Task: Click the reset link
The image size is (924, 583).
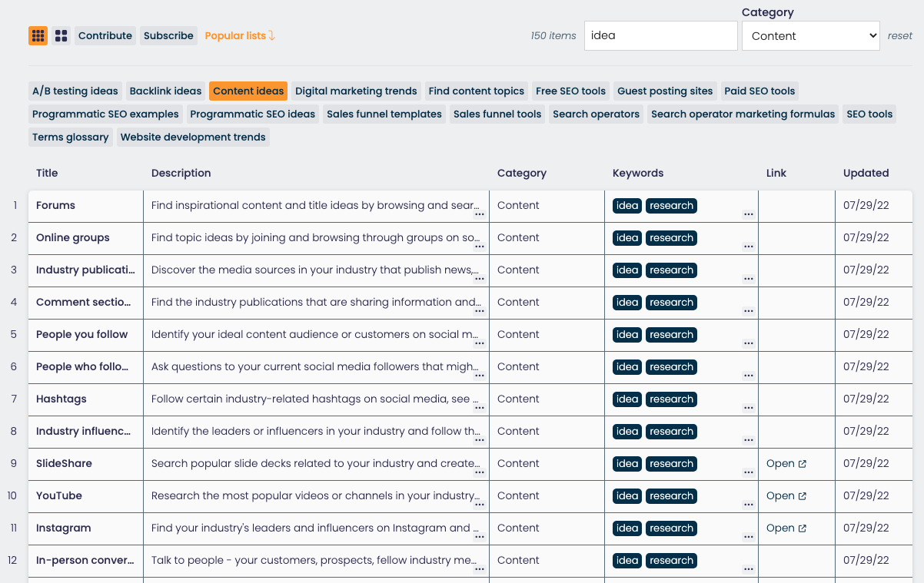Action: point(900,35)
